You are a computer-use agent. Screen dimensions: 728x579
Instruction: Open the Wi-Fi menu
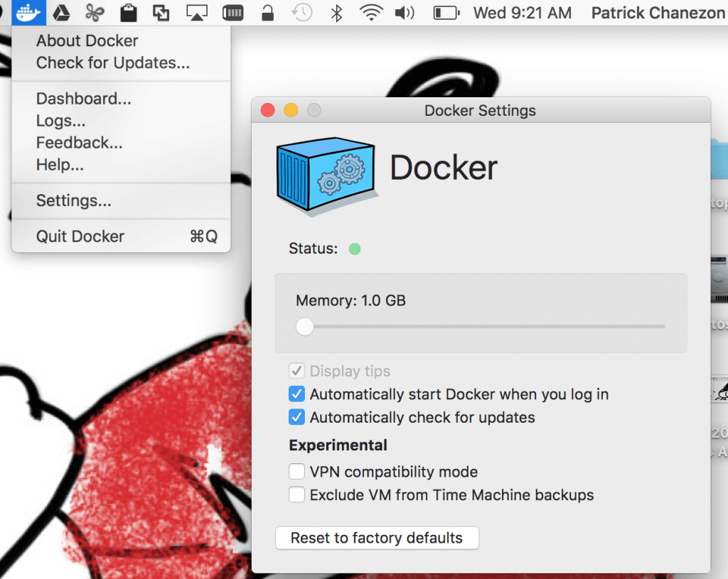pos(371,13)
